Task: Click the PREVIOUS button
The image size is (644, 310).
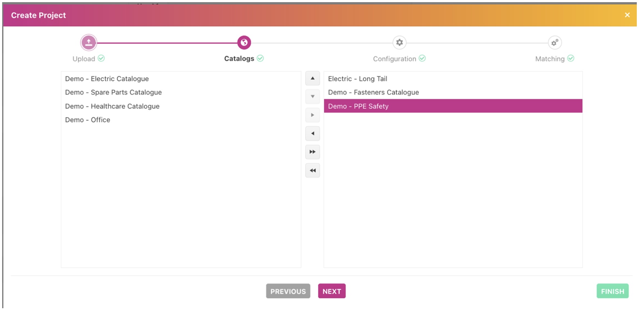Action: pyautogui.click(x=288, y=291)
